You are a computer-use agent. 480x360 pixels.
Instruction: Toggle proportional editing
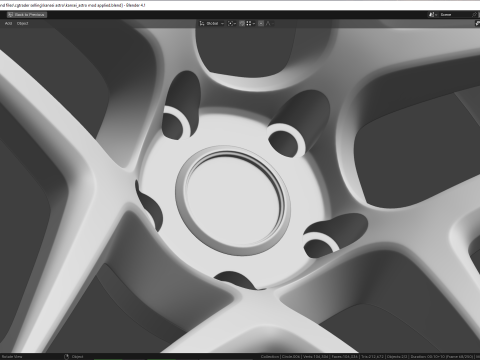[261, 24]
